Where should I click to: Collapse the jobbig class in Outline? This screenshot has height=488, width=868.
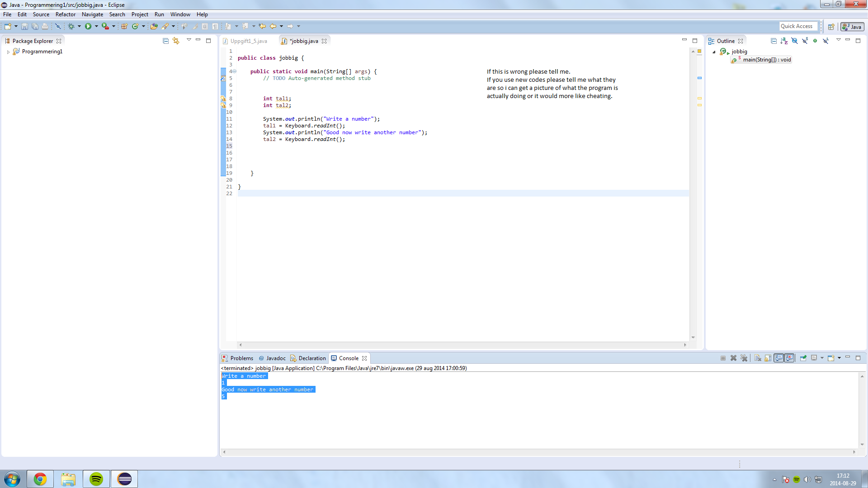(x=714, y=52)
